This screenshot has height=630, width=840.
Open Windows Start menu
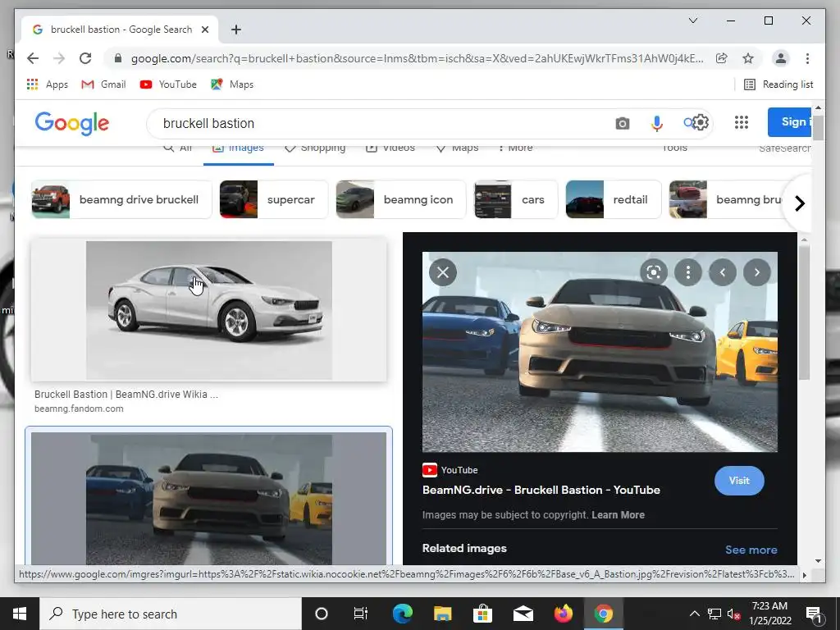20,614
